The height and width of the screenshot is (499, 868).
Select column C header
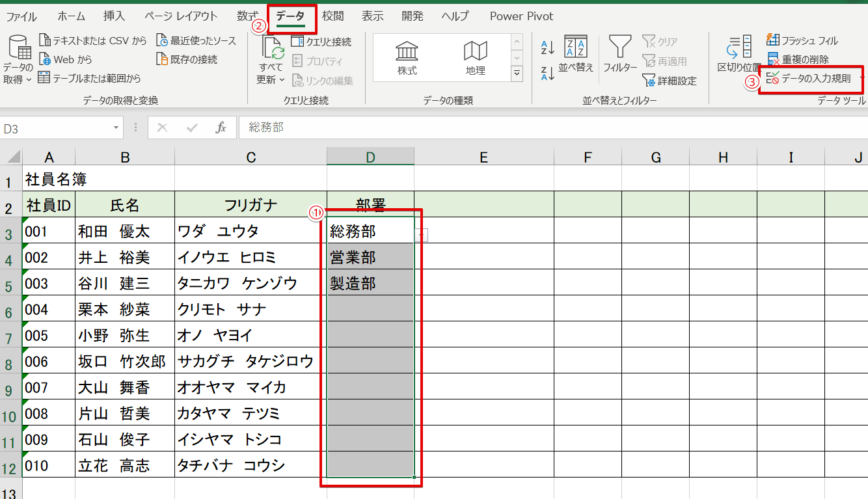(251, 156)
